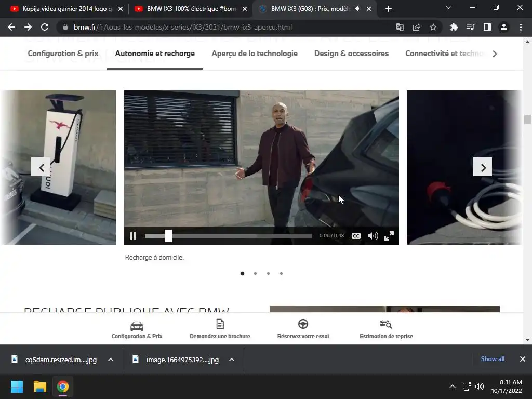Click the charging cable thumbnail on the right
Screen dimensions: 532x399
click(x=464, y=167)
